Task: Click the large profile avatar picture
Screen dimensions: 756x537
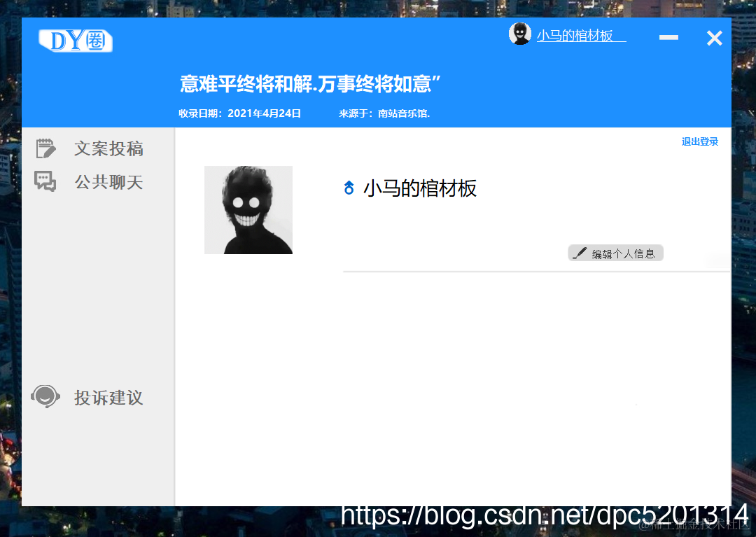Action: point(248,209)
